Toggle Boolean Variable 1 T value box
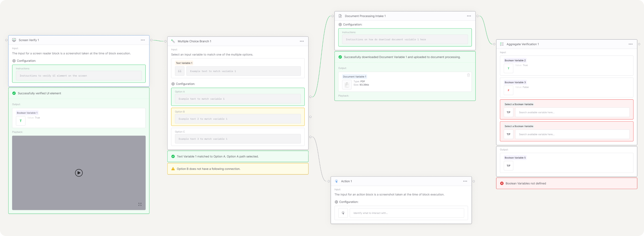The image size is (644, 236). pos(21,121)
